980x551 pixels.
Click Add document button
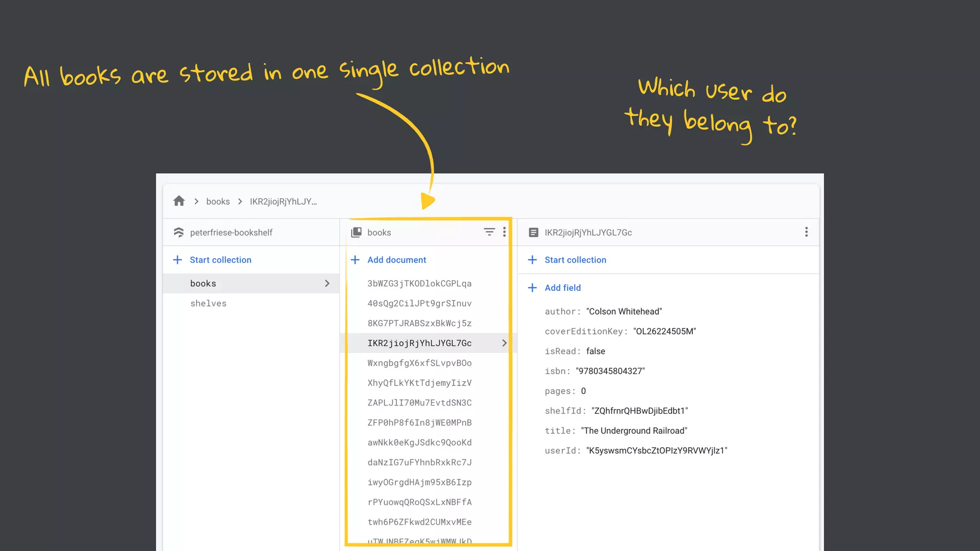pyautogui.click(x=396, y=260)
